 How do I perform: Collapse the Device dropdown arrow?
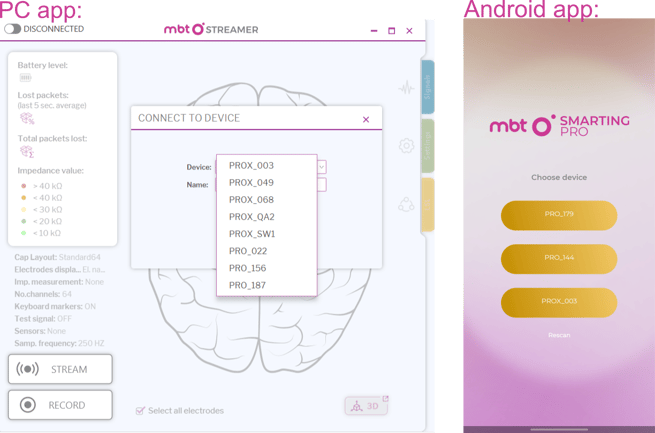point(322,167)
